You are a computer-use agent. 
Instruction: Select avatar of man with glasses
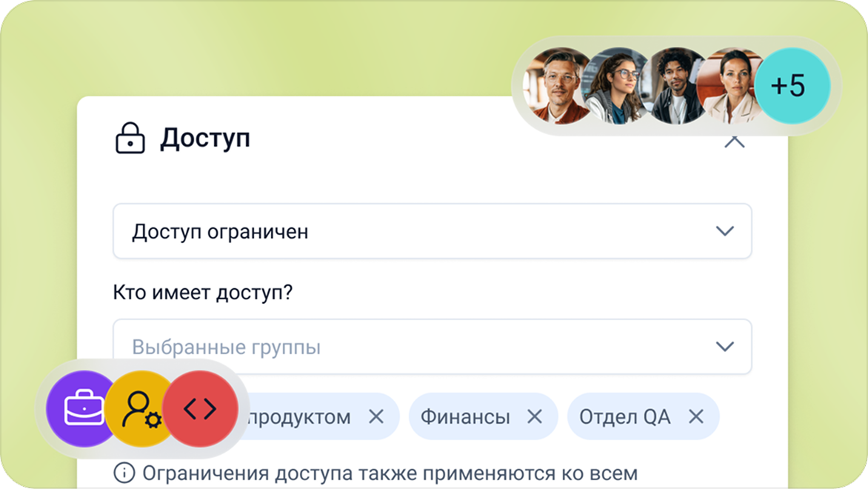pos(557,86)
